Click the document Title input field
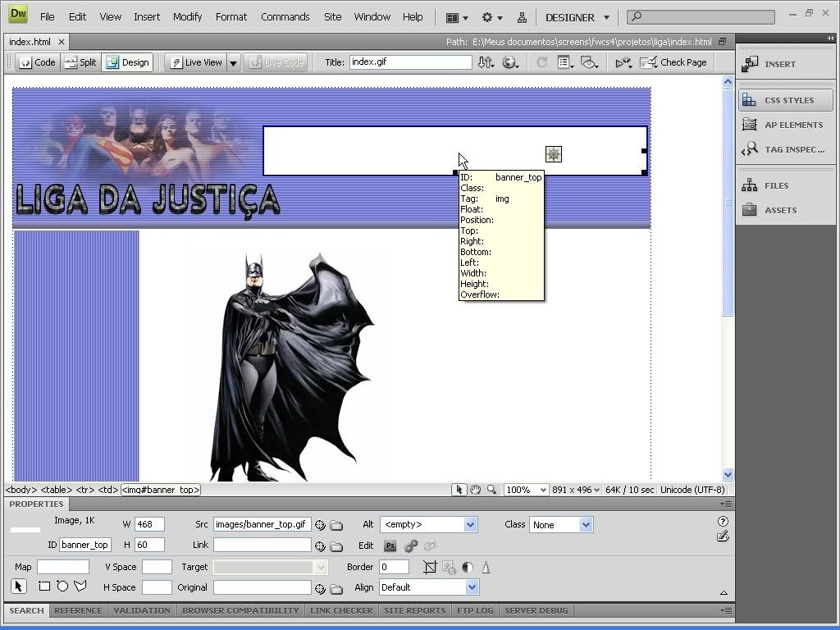Image resolution: width=840 pixels, height=630 pixels. coord(410,62)
